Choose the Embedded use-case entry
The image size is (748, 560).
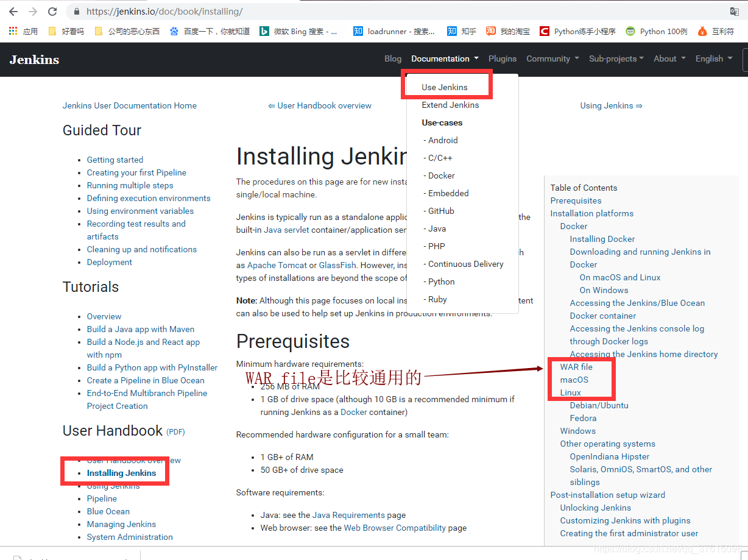(x=446, y=193)
